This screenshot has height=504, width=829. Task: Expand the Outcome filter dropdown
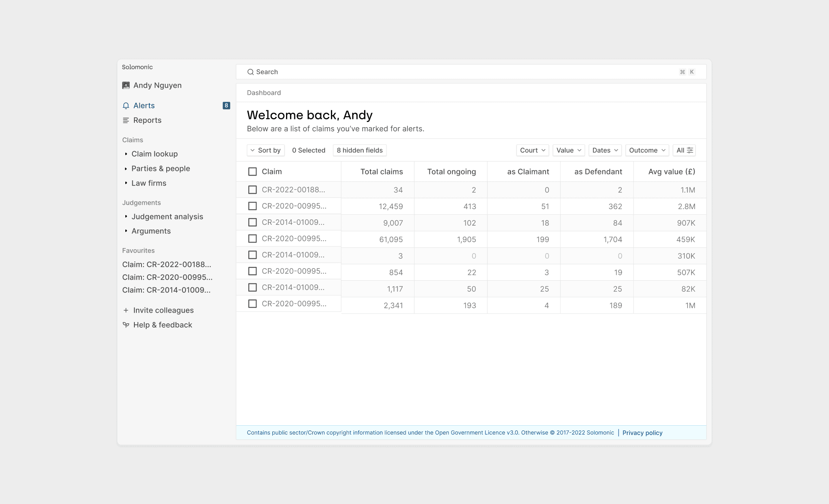(x=647, y=150)
